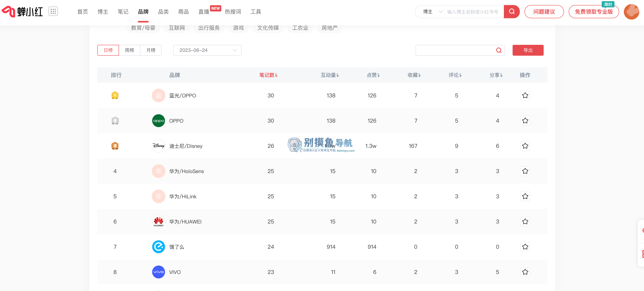The image size is (644, 291).
Task: Click the 导出 export button
Action: pos(528,50)
